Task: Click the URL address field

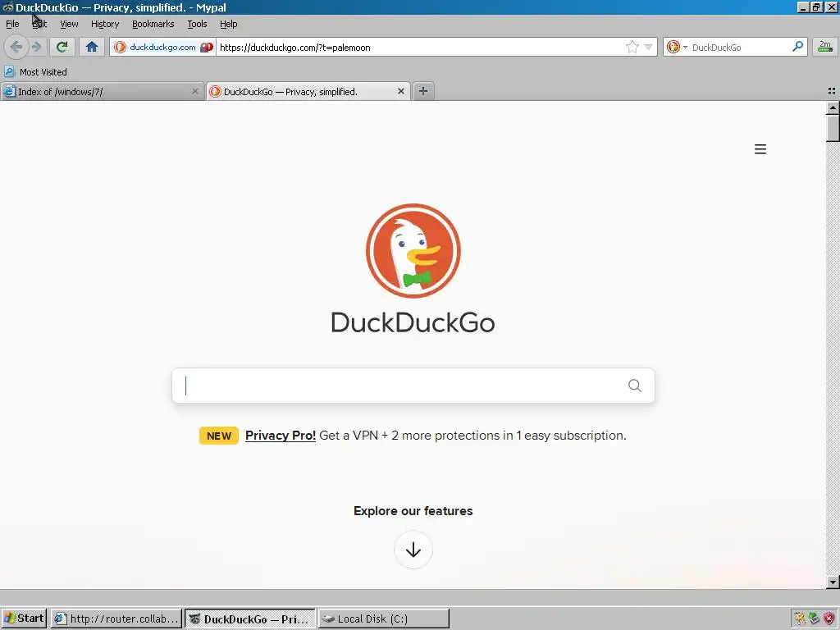Action: [420, 47]
